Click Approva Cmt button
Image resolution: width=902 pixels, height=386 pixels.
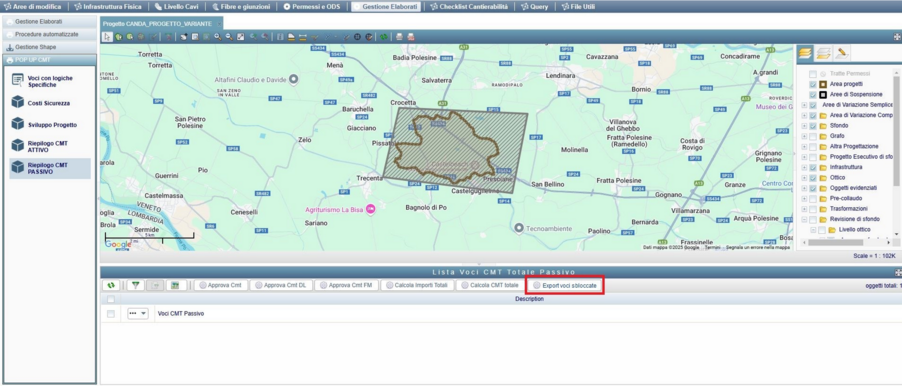[221, 285]
